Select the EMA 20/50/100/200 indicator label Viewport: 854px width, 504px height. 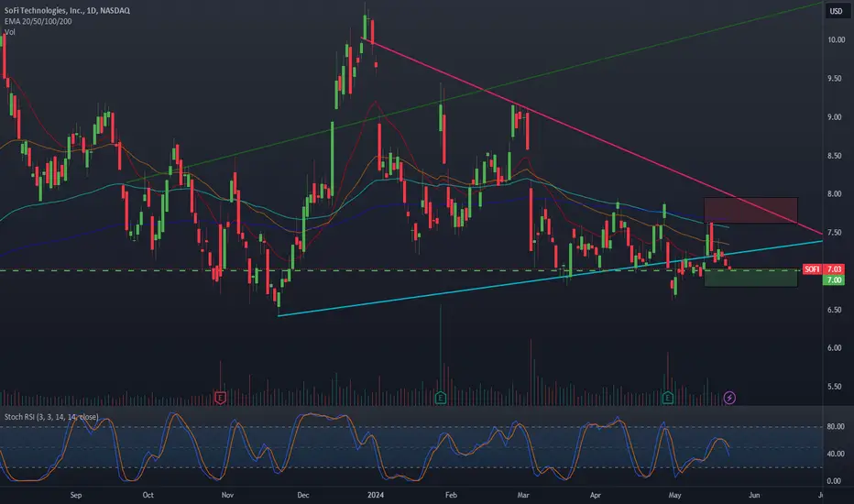pyautogui.click(x=38, y=21)
